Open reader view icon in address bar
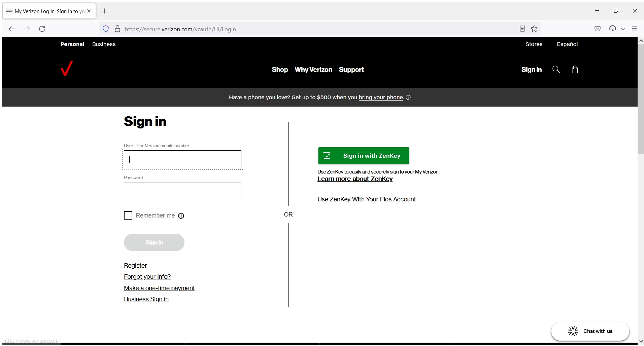Screen dimensions: 644x346 point(522,29)
